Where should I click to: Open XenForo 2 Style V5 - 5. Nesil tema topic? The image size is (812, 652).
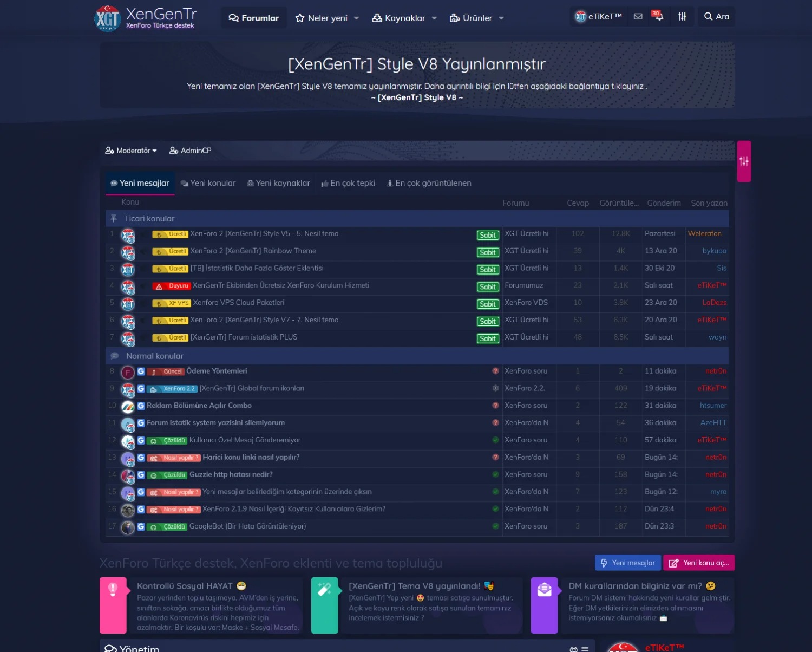(264, 233)
